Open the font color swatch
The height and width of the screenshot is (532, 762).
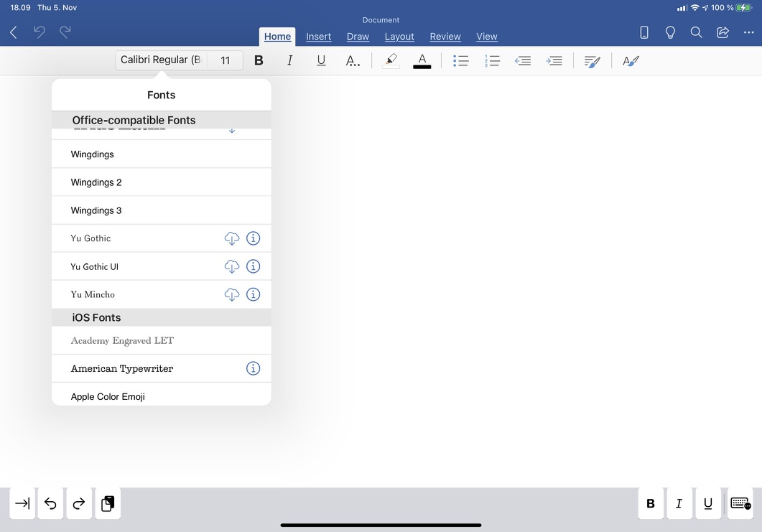point(422,60)
